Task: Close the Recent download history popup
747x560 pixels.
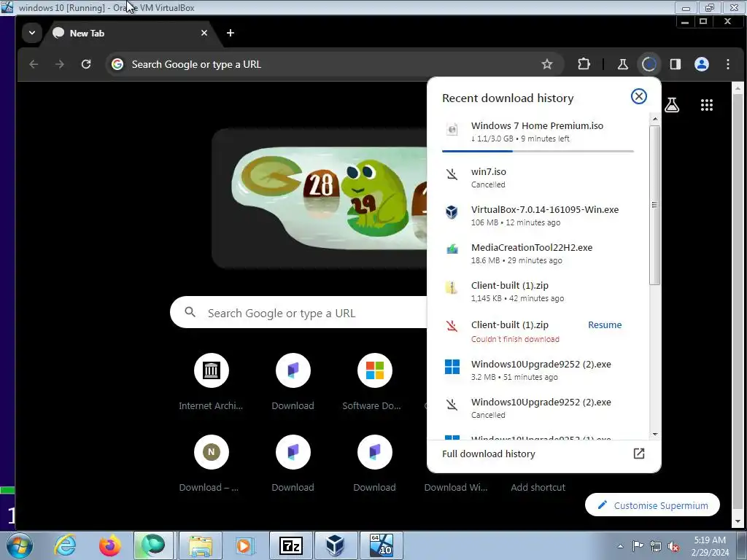Action: [x=638, y=97]
